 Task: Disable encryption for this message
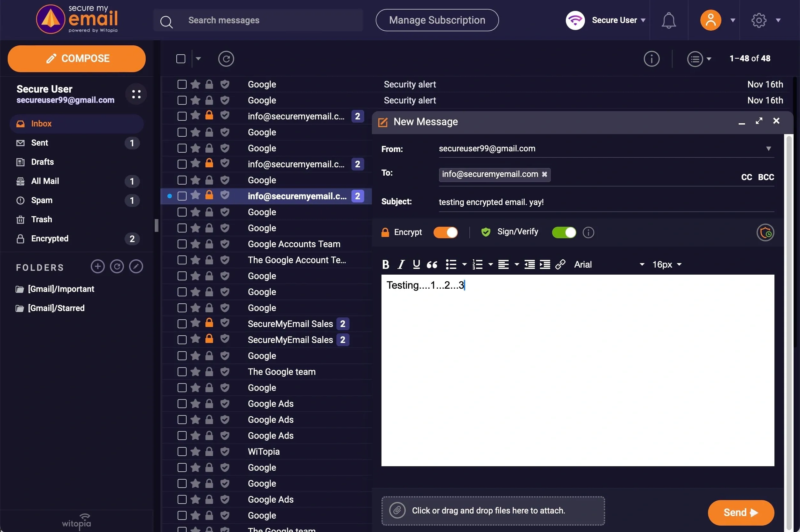[445, 232]
